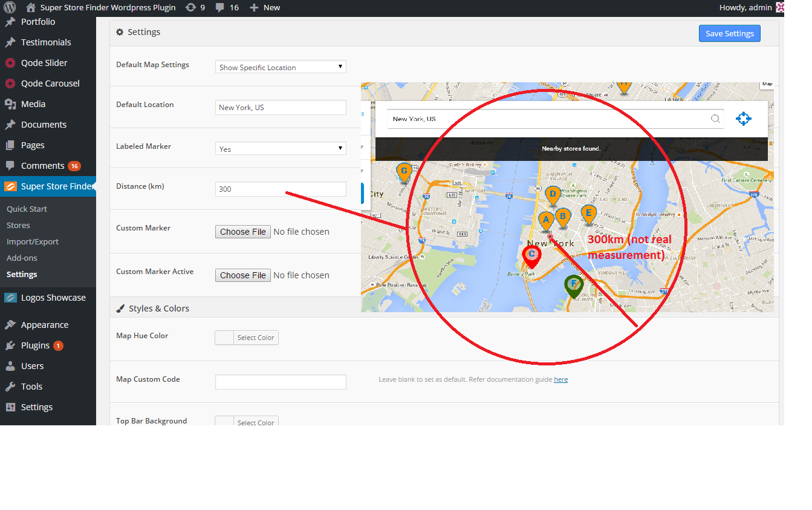Choose a file for Custom Marker Active
812x510 pixels.
pyautogui.click(x=243, y=275)
